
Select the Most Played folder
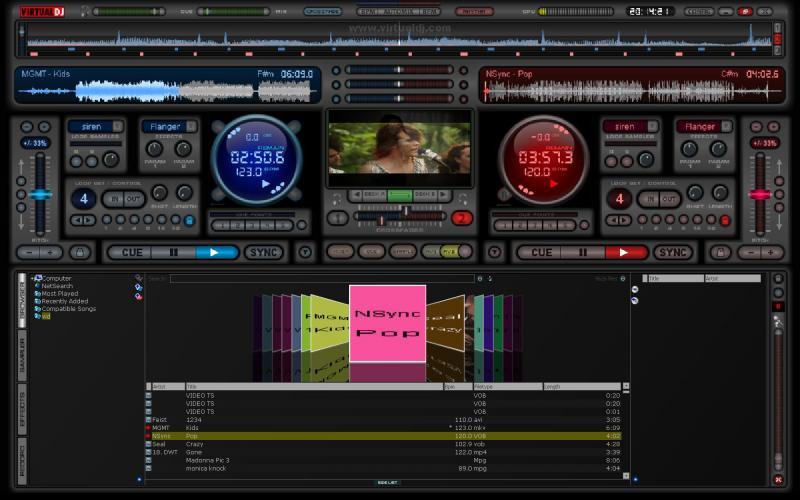pos(60,293)
